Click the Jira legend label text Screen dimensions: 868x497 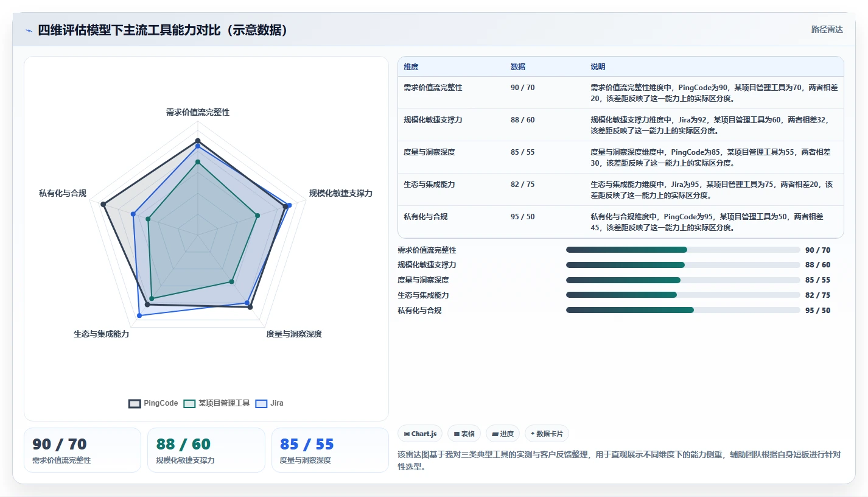tap(277, 403)
